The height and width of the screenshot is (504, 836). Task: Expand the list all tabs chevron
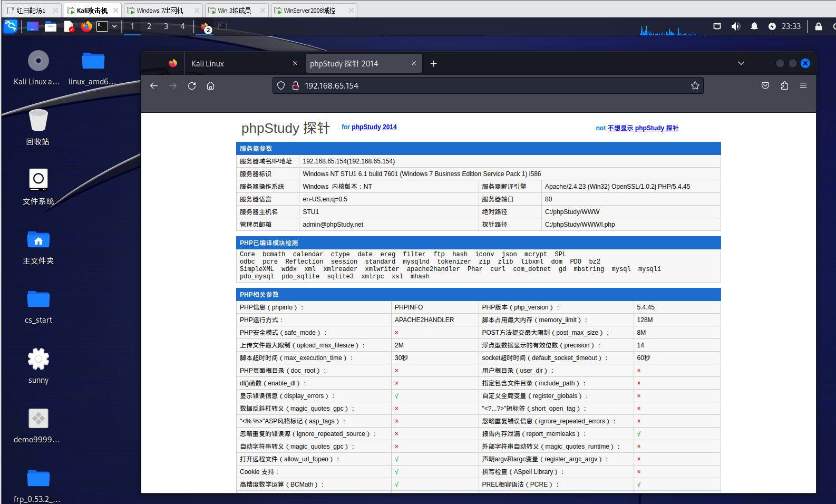[741, 63]
